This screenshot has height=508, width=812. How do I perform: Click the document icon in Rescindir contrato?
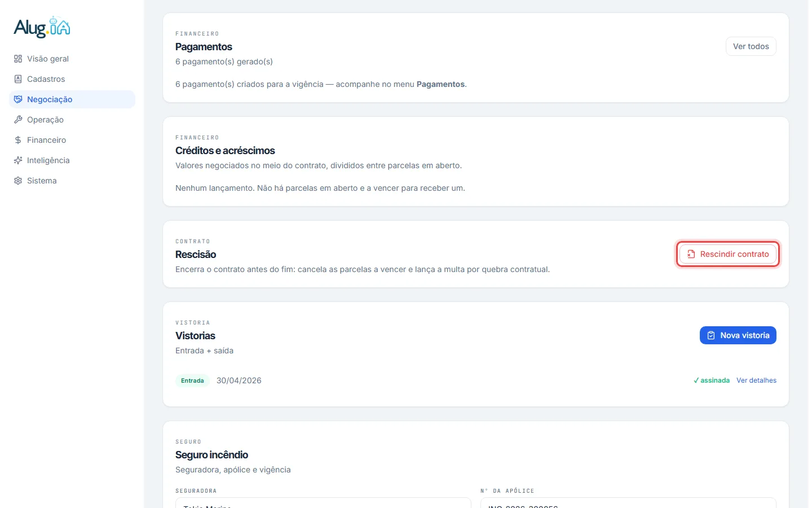691,254
